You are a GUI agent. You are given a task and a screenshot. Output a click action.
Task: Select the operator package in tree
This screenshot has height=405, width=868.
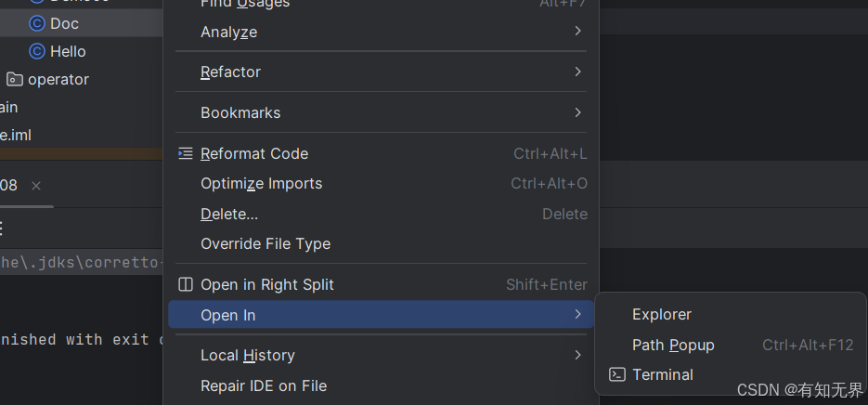tap(58, 79)
